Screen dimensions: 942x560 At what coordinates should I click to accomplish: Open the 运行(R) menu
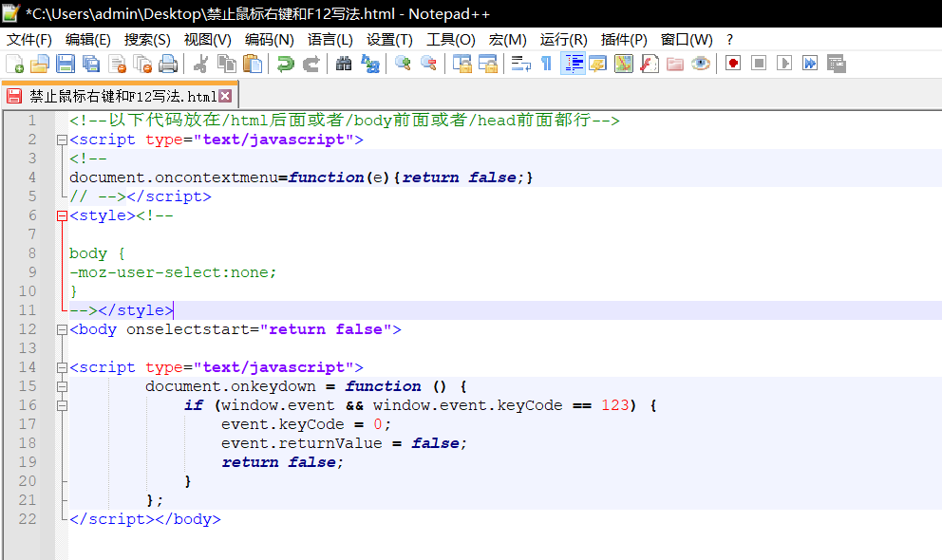pos(563,40)
